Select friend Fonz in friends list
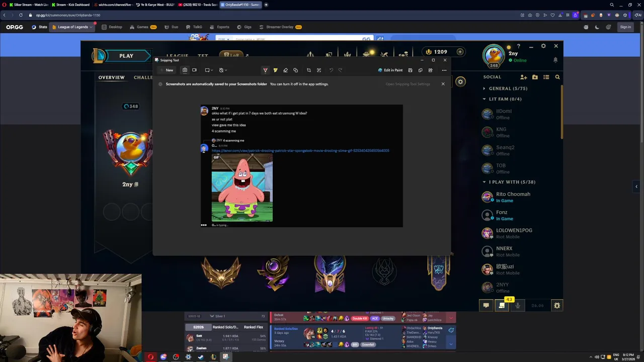The image size is (644, 362). tap(521, 215)
